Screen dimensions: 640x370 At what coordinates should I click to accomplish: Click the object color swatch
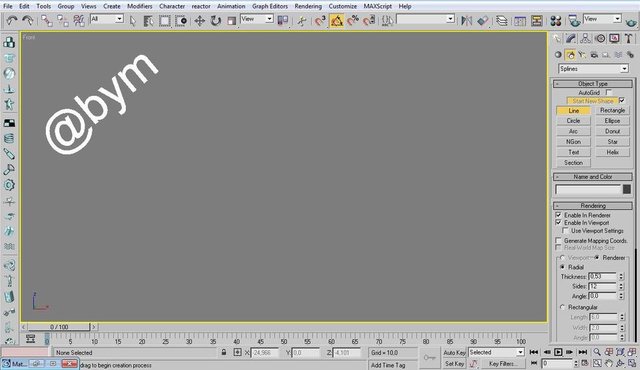tap(627, 189)
